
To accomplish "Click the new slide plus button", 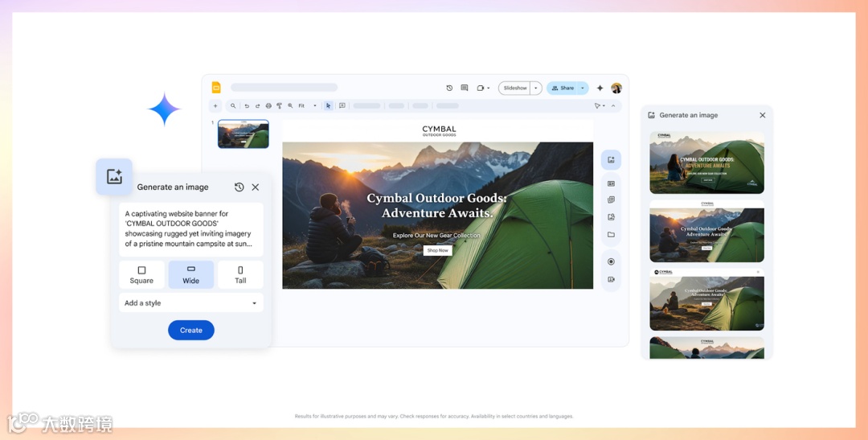I will point(215,106).
